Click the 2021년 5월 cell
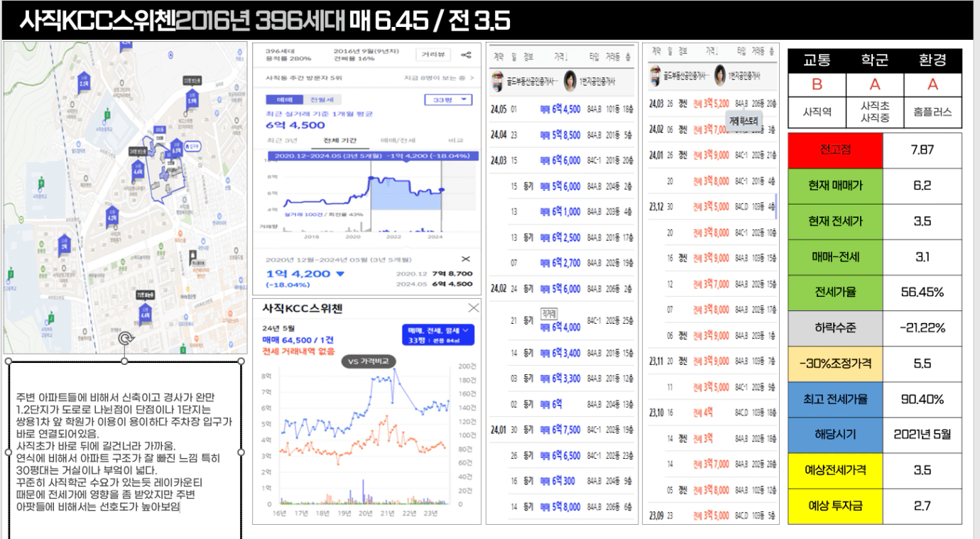The width and height of the screenshot is (980, 539). coord(922,435)
